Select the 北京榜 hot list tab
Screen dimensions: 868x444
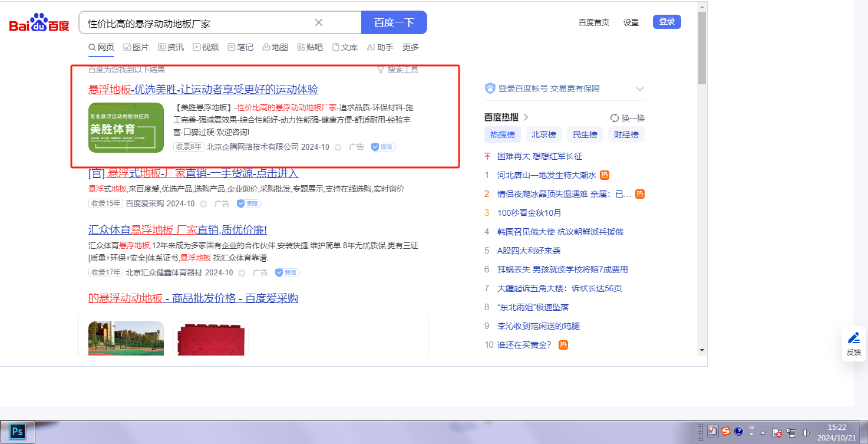pyautogui.click(x=543, y=134)
